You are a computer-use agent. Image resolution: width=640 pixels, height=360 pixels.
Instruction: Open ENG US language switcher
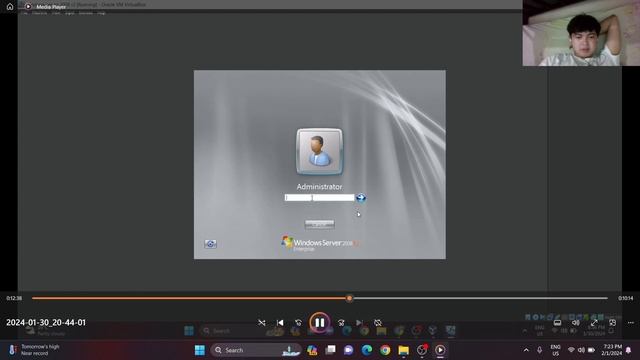pyautogui.click(x=556, y=350)
